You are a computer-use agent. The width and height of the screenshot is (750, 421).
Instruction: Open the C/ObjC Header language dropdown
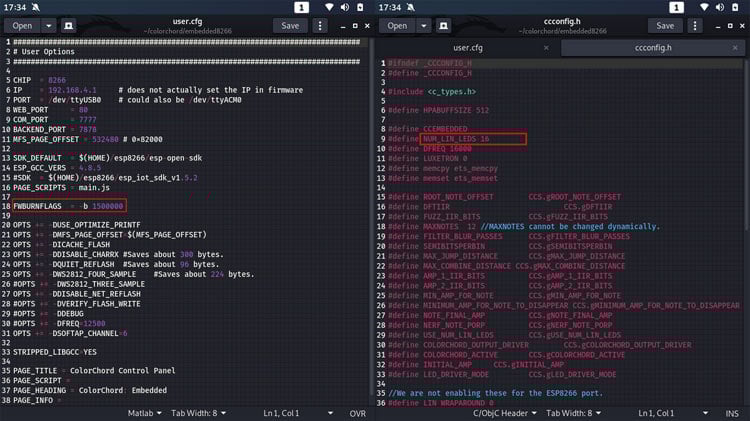pos(507,412)
